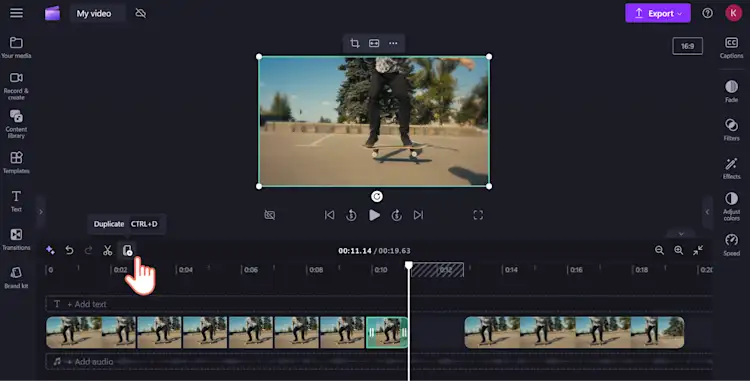Zoom out the timeline
The width and height of the screenshot is (750, 381).
[660, 250]
